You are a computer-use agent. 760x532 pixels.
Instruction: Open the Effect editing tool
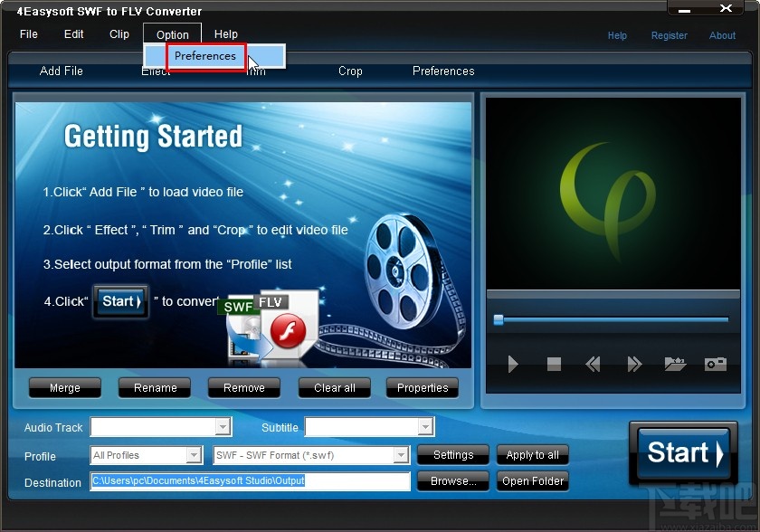[x=156, y=71]
